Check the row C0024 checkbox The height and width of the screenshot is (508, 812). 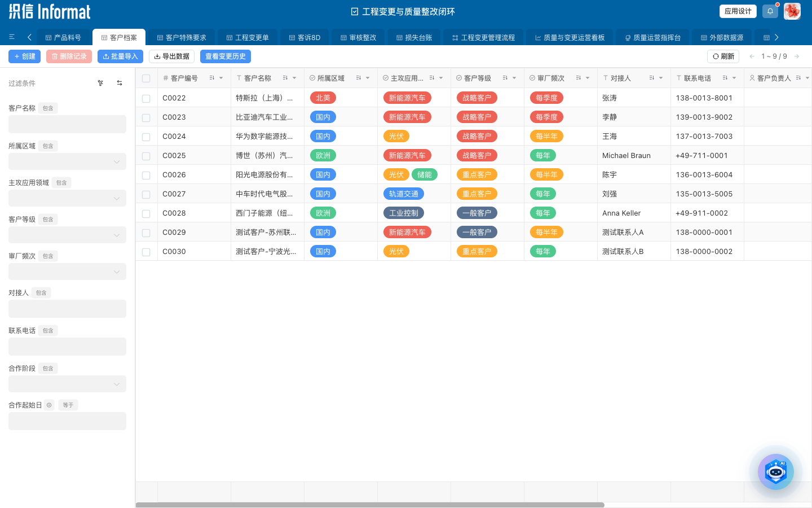[146, 137]
